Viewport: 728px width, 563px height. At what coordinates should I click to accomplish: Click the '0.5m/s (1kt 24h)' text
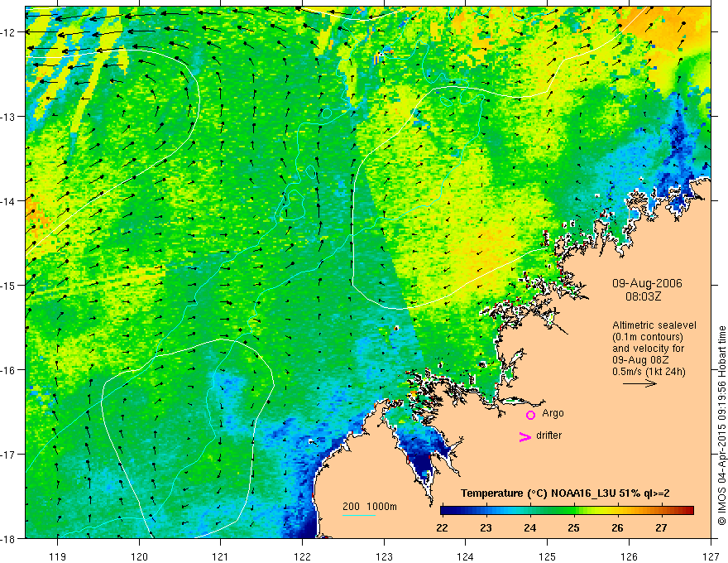[649, 372]
